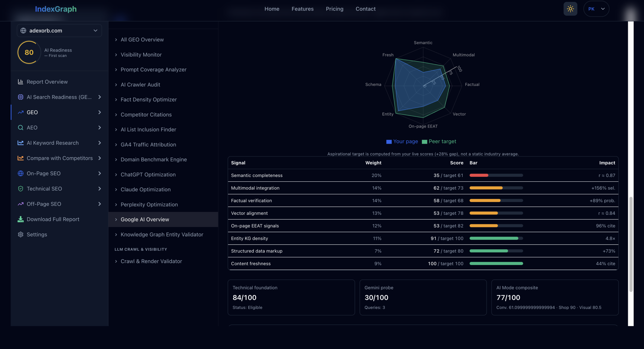Click the Technical foundation 84/100 card
Viewport: 644px width, 349px height.
point(291,297)
